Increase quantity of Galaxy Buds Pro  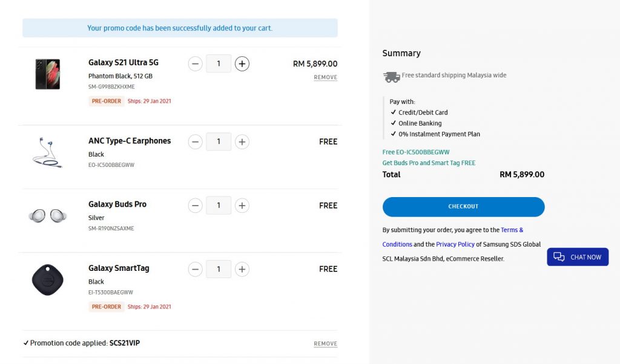click(x=242, y=206)
